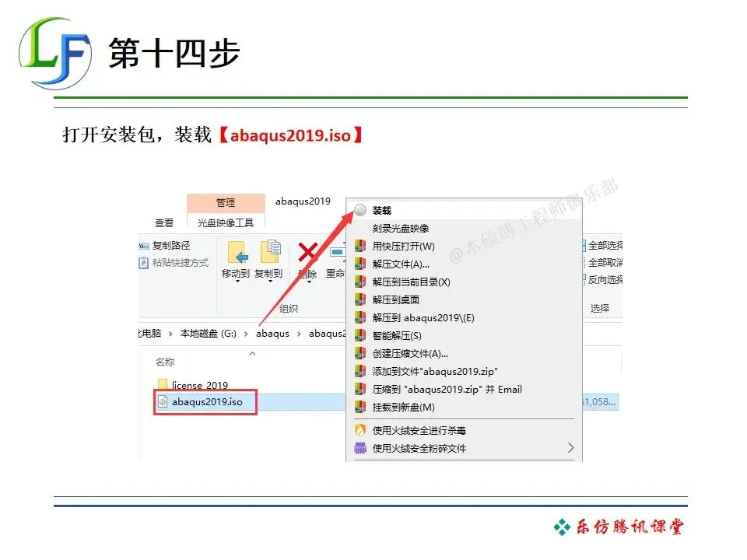
Task: Click abaqus folder in breadcrumb path
Action: click(x=272, y=334)
